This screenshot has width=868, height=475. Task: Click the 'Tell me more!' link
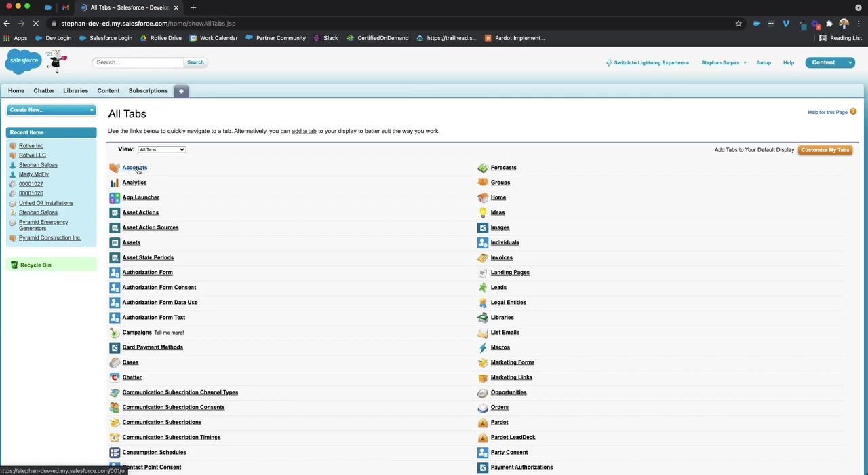[169, 332]
